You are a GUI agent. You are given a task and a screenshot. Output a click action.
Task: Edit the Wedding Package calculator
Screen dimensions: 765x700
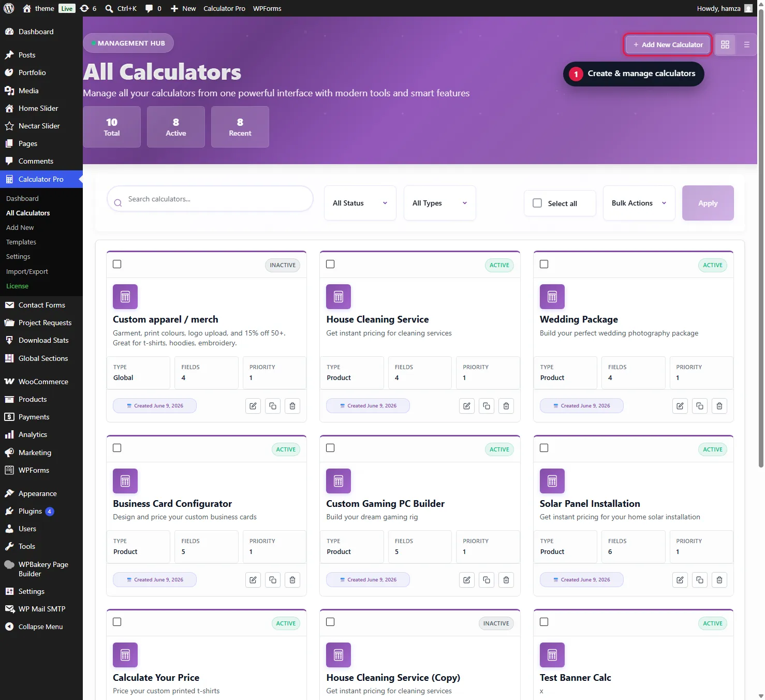(x=680, y=406)
